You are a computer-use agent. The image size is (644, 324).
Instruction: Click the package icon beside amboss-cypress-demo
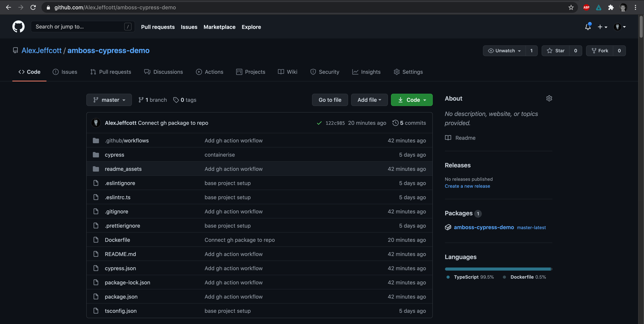(x=448, y=227)
